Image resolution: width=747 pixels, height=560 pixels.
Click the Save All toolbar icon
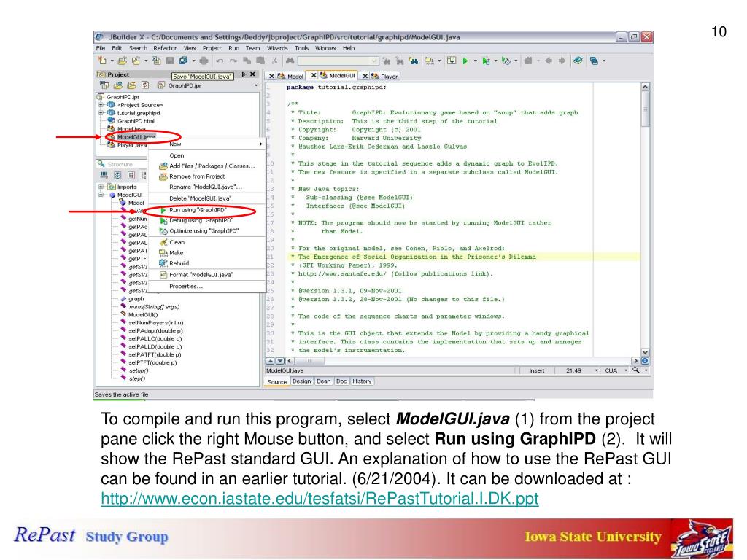point(183,61)
